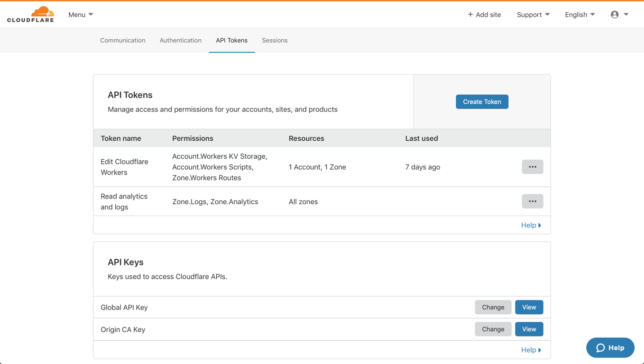
Task: Click the Create Token button
Action: point(482,102)
